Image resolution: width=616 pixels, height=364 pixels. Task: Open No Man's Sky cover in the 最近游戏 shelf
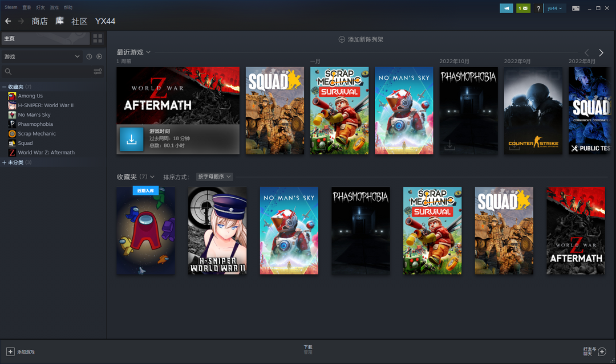404,111
